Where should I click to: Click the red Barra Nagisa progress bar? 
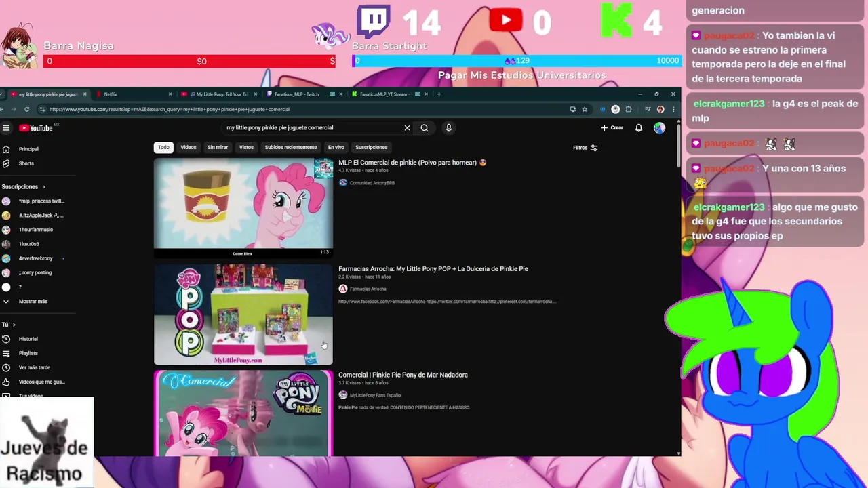pyautogui.click(x=190, y=61)
